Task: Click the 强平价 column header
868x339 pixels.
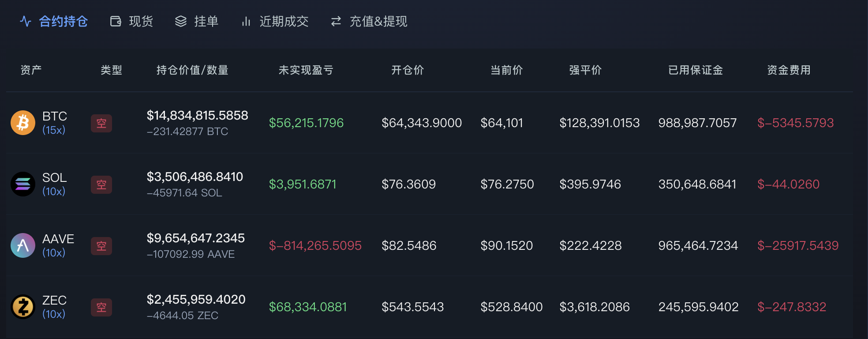Action: 586,70
